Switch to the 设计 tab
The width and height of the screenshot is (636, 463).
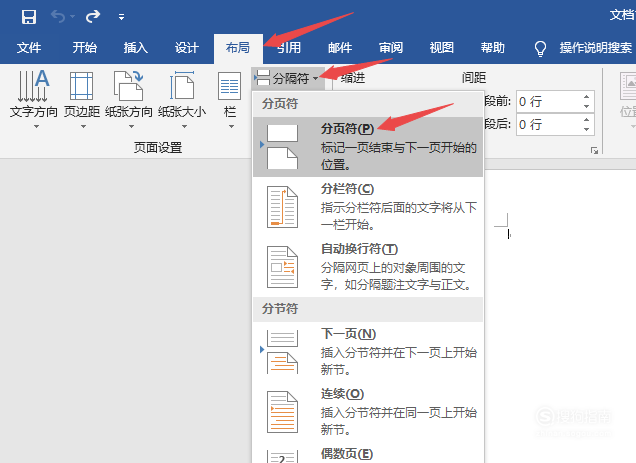(x=187, y=48)
